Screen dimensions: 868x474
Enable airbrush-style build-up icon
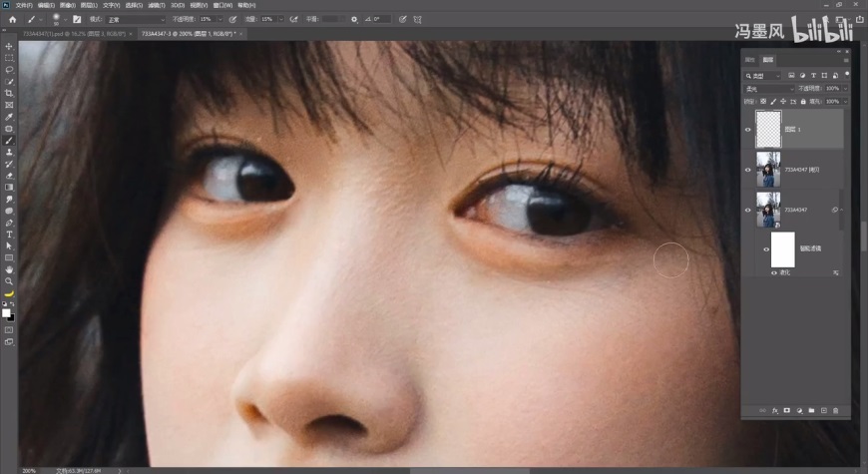[294, 19]
